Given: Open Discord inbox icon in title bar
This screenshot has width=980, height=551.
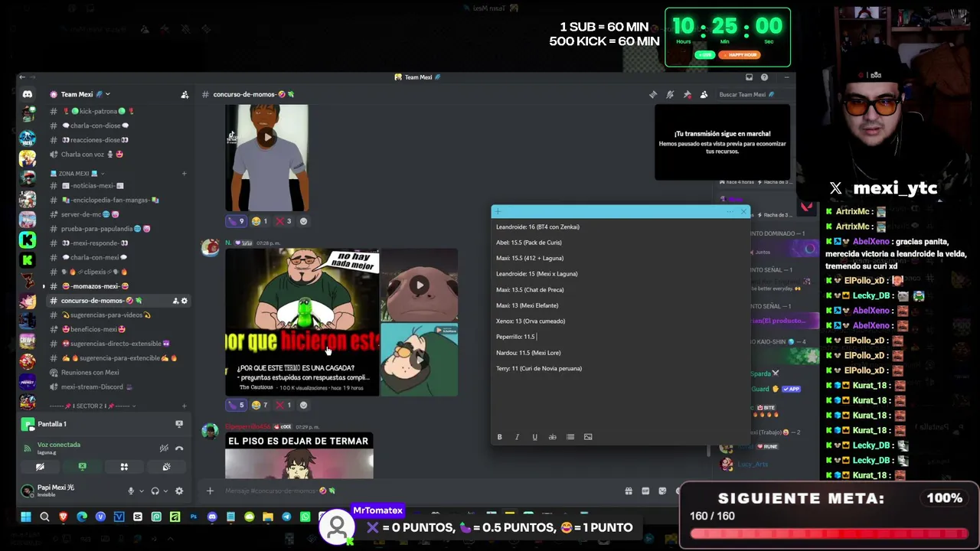Looking at the screenshot, I should [x=749, y=77].
